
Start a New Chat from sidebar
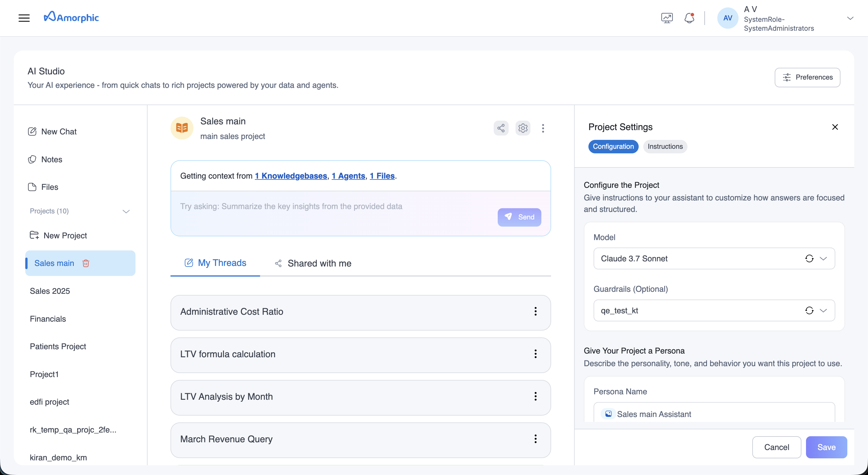tap(59, 132)
